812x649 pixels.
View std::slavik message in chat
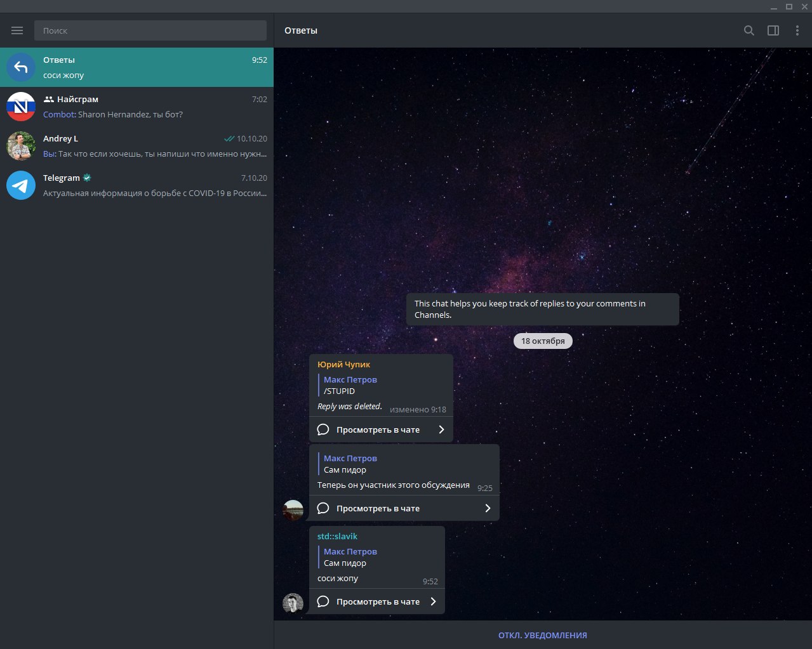(x=377, y=601)
